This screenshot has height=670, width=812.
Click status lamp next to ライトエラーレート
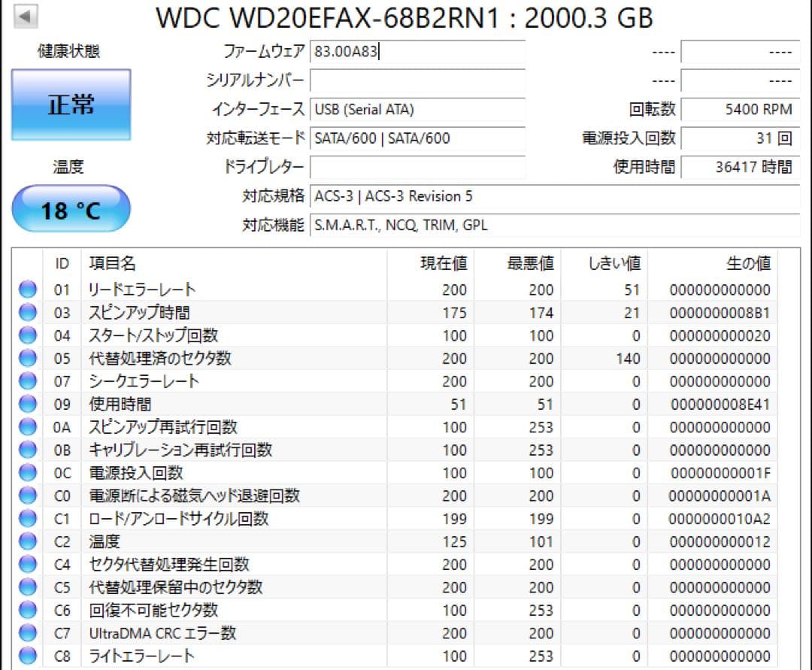point(27,655)
